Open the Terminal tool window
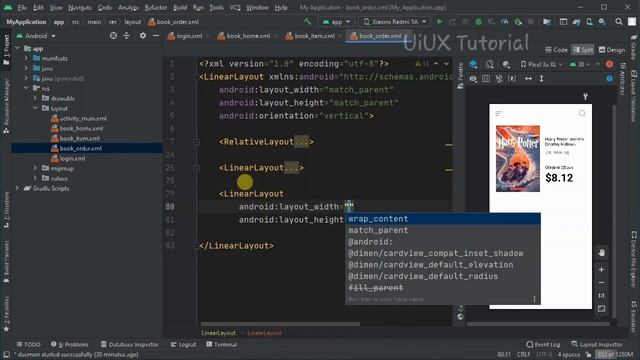Image resolution: width=640 pixels, height=360 pixels. pos(222,344)
